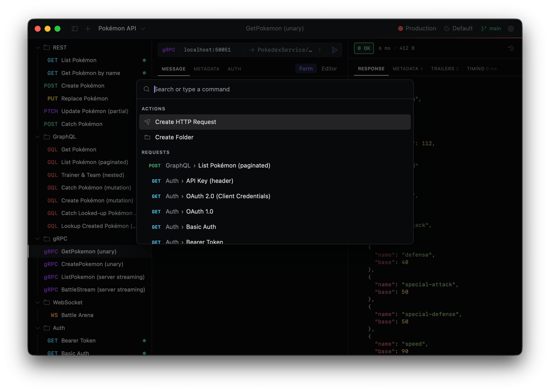
Task: Click the Create HTTP Request paper-plane icon
Action: pyautogui.click(x=147, y=122)
